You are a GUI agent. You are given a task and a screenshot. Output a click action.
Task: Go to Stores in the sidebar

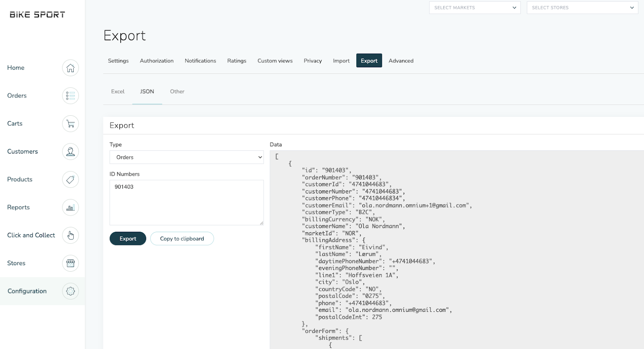[16, 263]
